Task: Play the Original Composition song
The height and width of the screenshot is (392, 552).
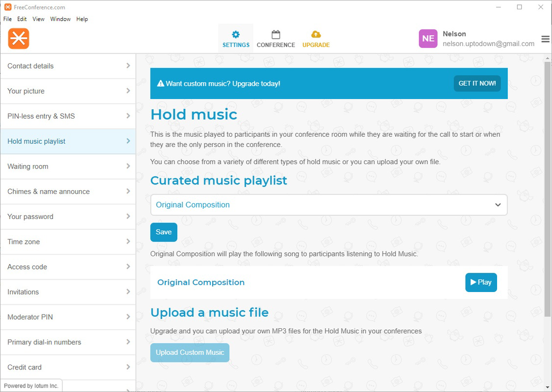Action: pos(481,282)
